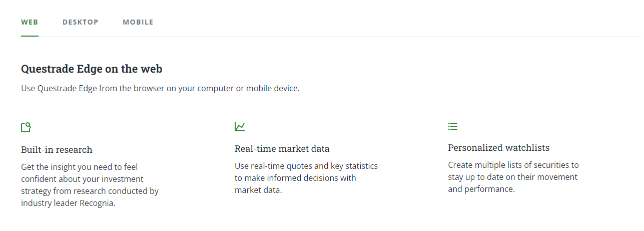Click the Built-in research magnifier icon

(x=26, y=127)
